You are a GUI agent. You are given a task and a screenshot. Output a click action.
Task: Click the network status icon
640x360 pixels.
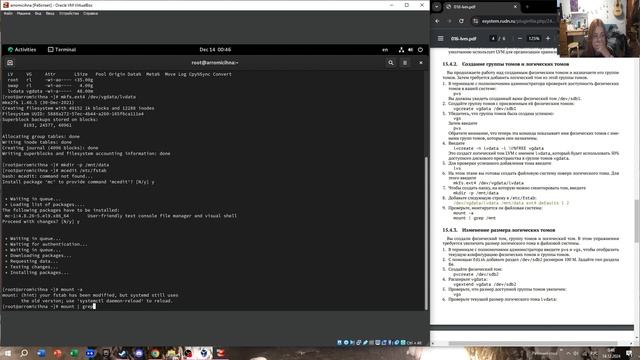pos(401,50)
